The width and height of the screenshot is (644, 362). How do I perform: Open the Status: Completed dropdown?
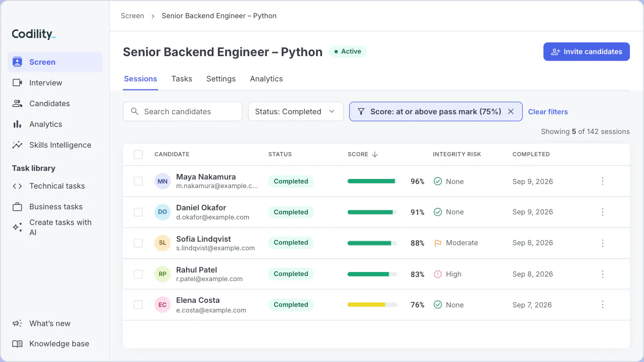[x=296, y=111]
